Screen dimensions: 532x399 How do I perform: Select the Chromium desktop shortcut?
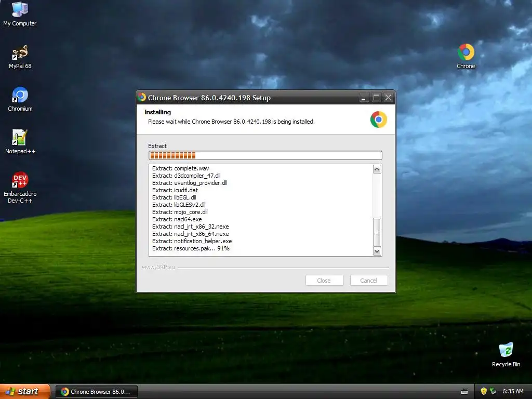click(x=20, y=99)
